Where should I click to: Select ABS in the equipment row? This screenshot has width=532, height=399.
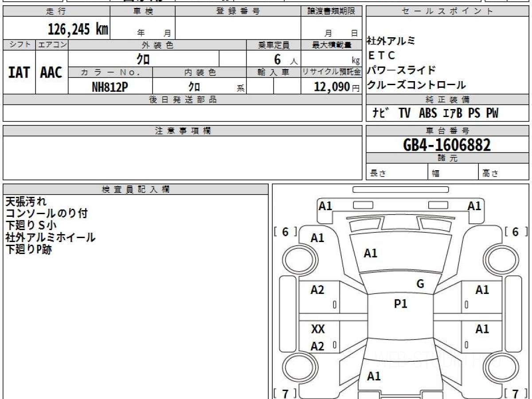(x=428, y=113)
